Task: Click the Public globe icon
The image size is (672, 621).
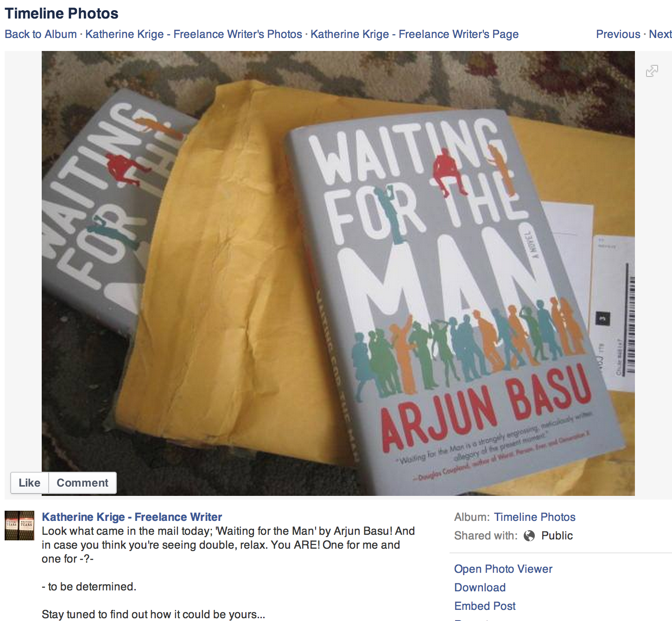Action: [x=529, y=536]
